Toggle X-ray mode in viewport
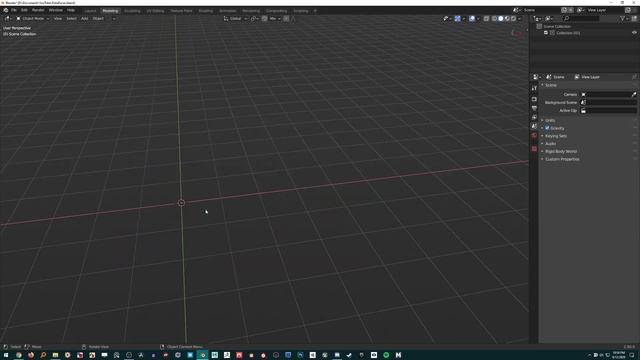640x360 pixels. coord(487,18)
